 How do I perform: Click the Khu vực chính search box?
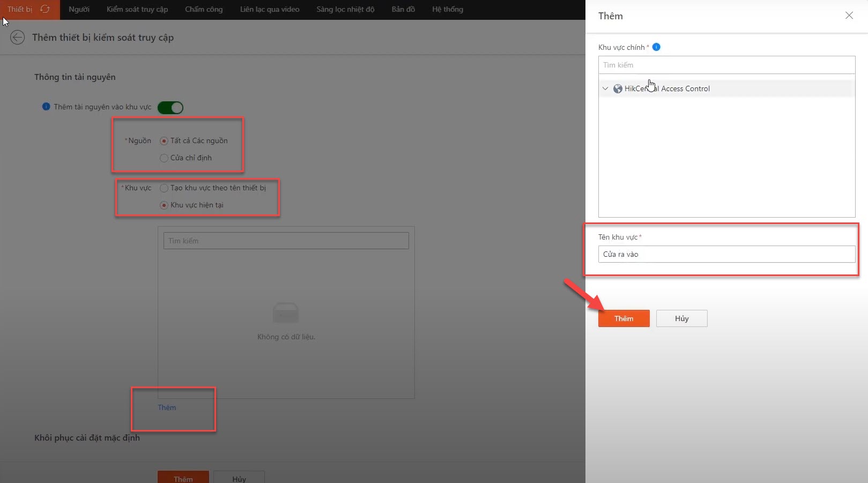(726, 65)
